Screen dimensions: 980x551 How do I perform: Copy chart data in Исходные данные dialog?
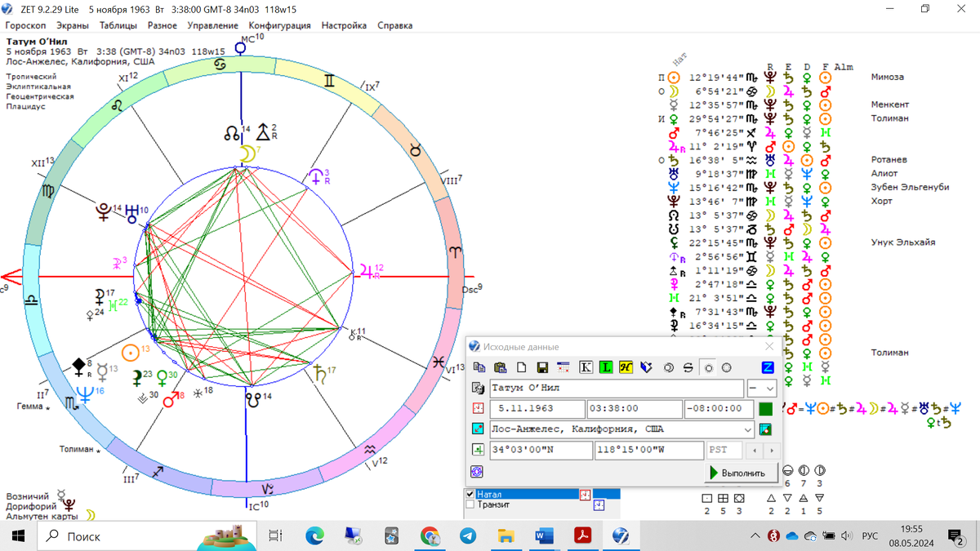click(479, 368)
